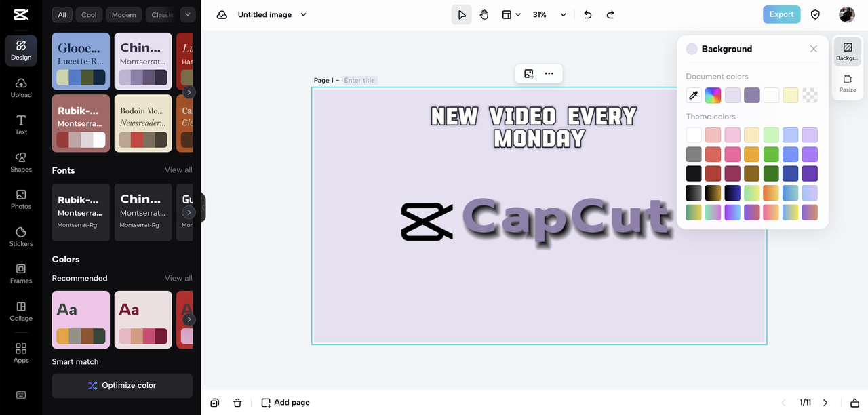Open the Photos panel
This screenshot has width=868, height=415.
(x=21, y=199)
